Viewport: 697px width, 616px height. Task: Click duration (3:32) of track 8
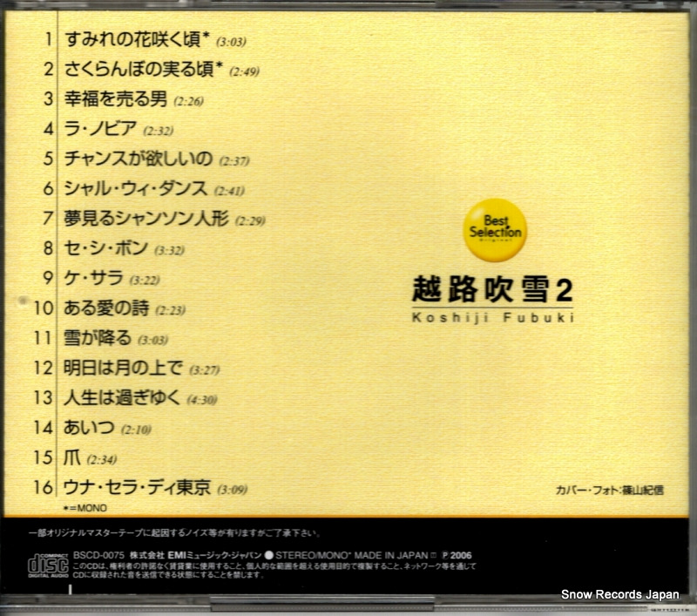pos(169,250)
